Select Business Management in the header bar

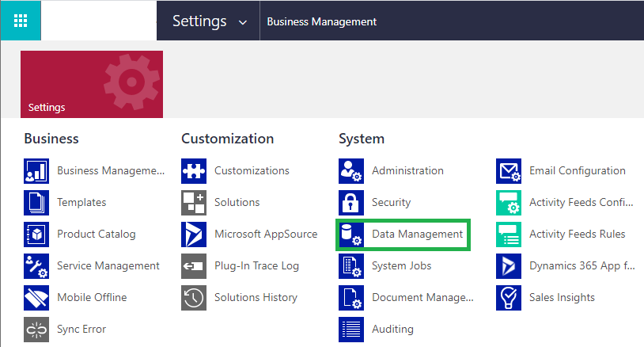pyautogui.click(x=321, y=22)
